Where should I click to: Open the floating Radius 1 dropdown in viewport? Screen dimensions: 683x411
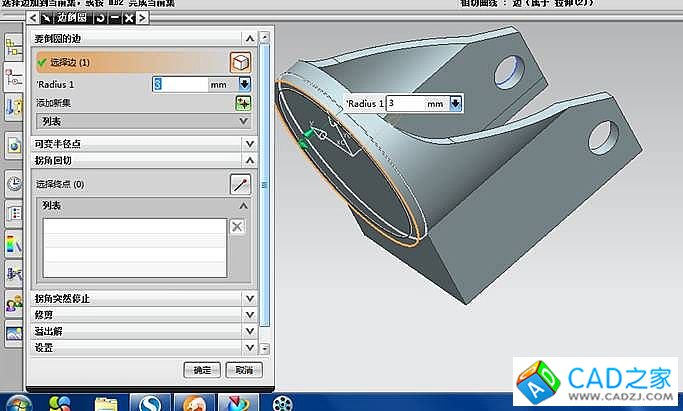(x=456, y=103)
